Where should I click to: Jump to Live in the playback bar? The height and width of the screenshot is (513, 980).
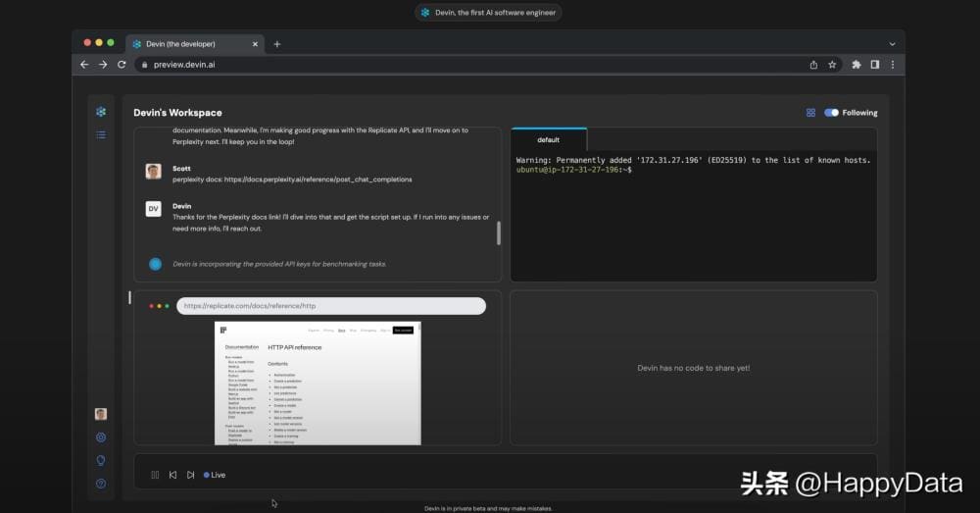[215, 475]
